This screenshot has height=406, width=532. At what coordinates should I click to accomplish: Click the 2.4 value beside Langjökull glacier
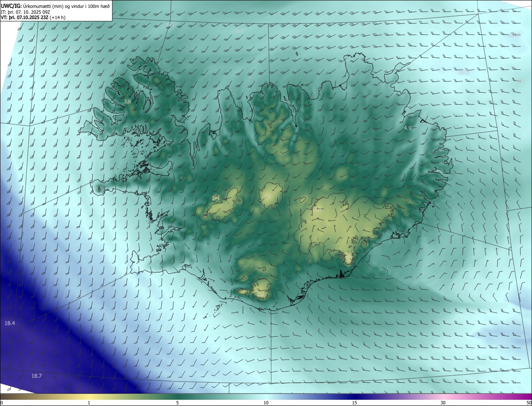(x=216, y=198)
